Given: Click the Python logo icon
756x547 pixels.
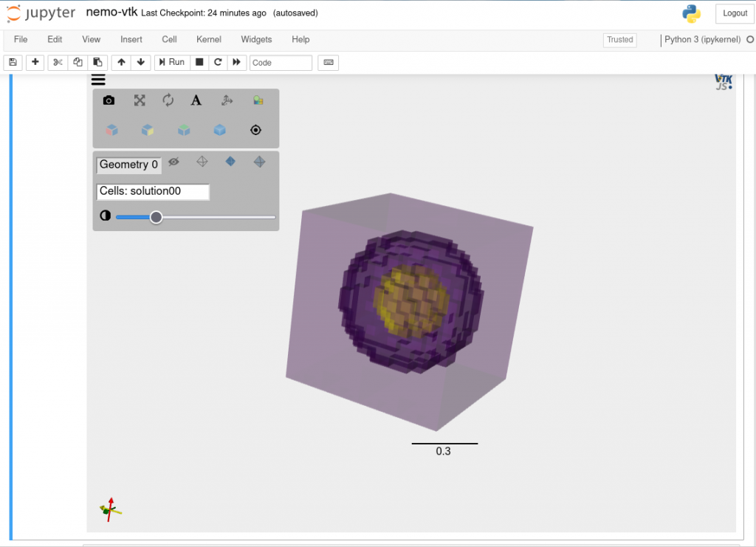Looking at the screenshot, I should click(691, 14).
